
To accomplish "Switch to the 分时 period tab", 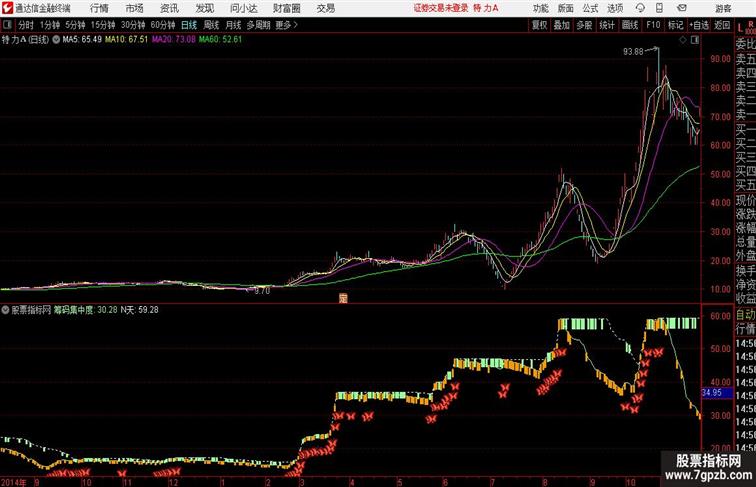I will (x=26, y=25).
